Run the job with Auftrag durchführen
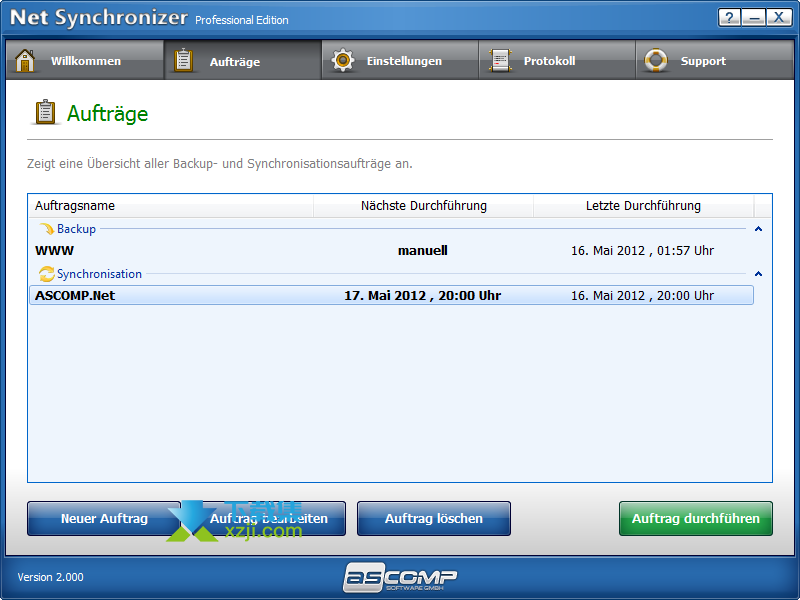This screenshot has width=800, height=600. click(x=696, y=518)
